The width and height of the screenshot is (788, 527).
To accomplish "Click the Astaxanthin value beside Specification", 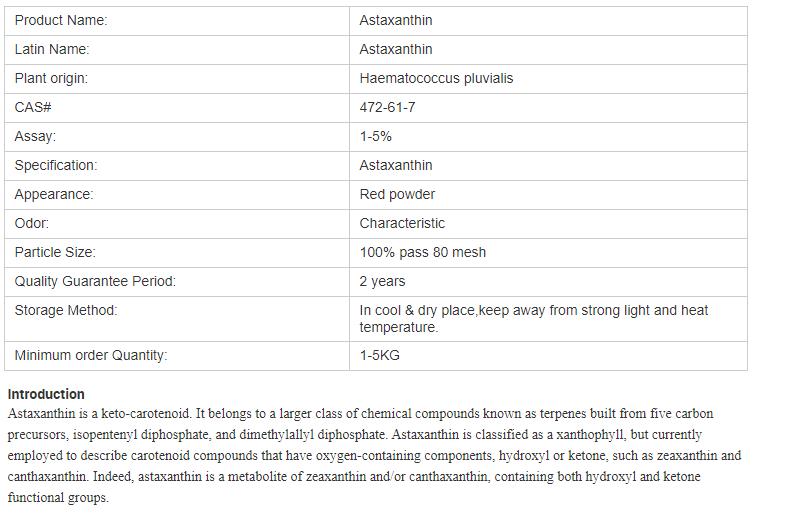I will [396, 165].
